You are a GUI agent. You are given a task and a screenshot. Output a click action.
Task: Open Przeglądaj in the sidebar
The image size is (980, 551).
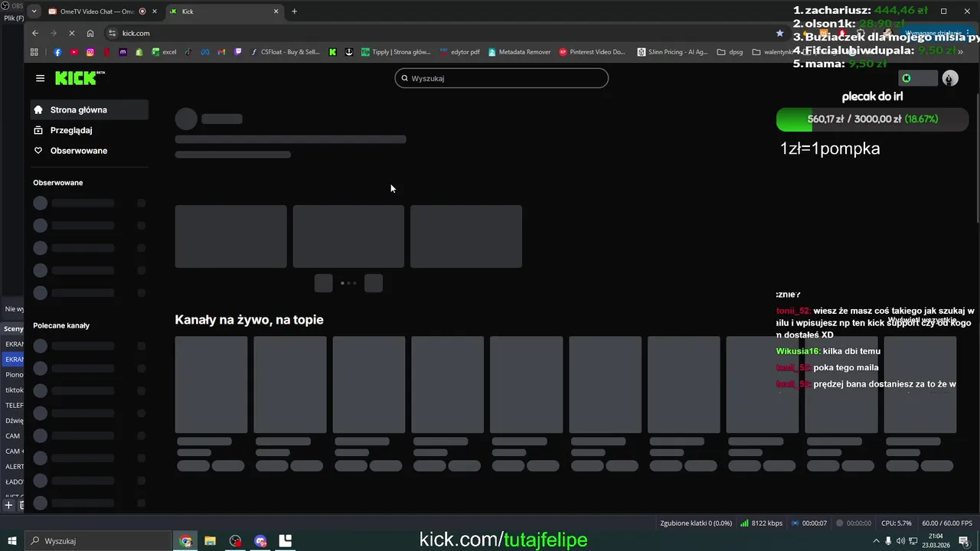(x=90, y=130)
